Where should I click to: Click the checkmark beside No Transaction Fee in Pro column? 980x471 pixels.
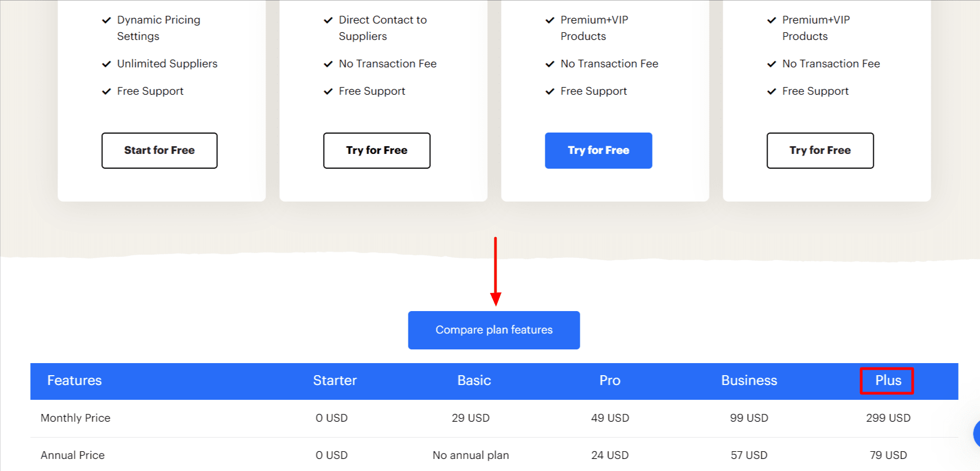coord(550,64)
